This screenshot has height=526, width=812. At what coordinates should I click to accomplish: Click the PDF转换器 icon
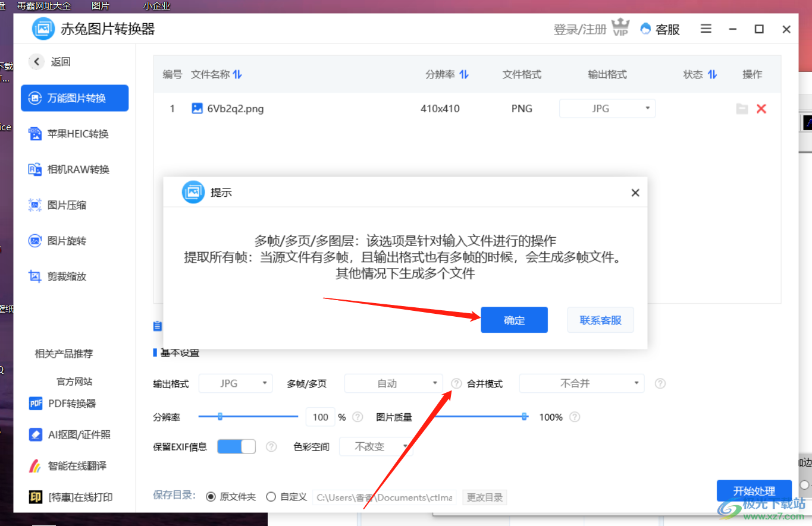click(36, 404)
